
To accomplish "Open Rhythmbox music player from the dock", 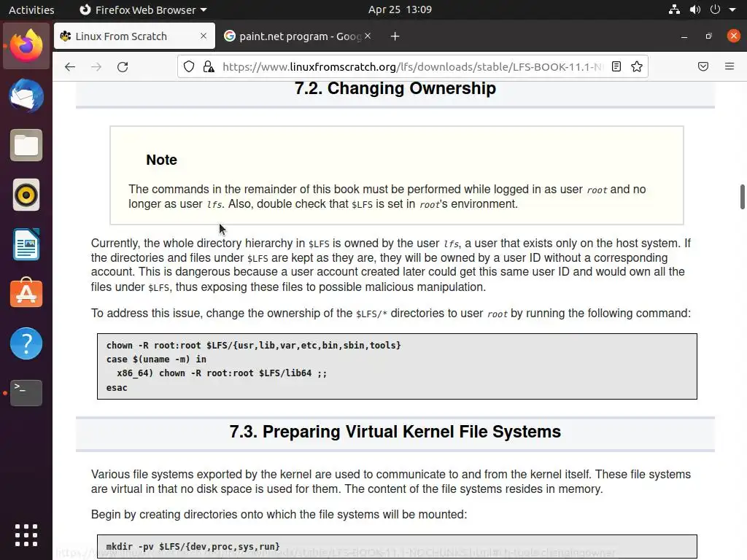I will click(26, 195).
